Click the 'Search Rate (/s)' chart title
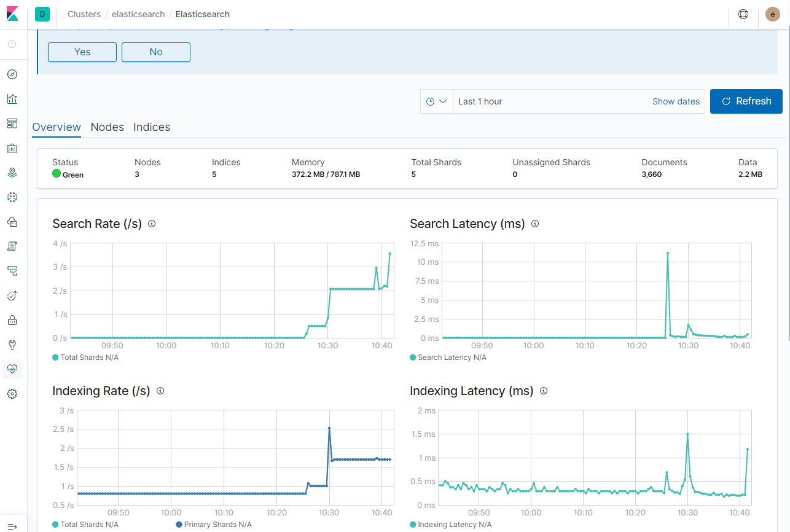This screenshot has height=532, width=790. pyautogui.click(x=97, y=224)
